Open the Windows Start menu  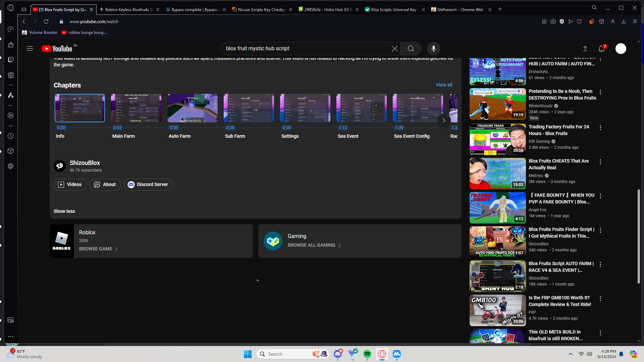pos(248,354)
